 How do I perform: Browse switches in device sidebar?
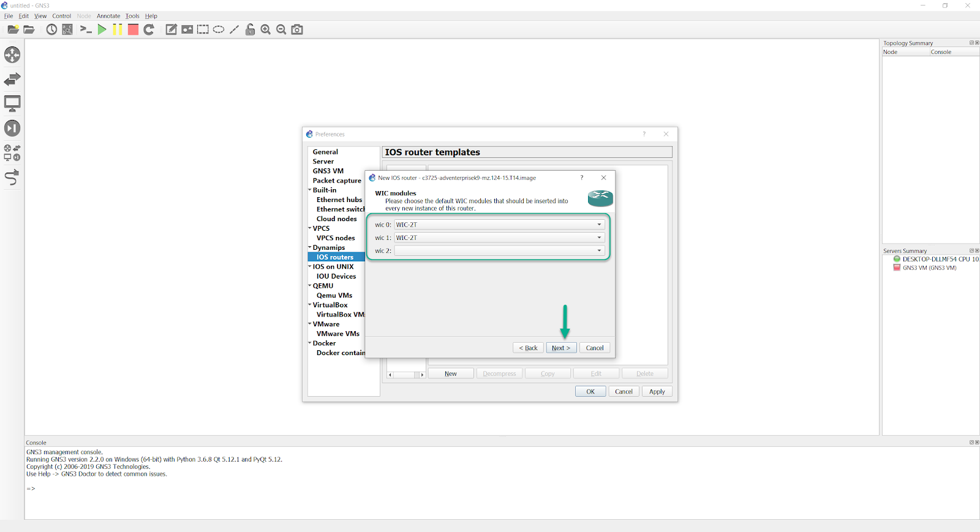pyautogui.click(x=12, y=79)
